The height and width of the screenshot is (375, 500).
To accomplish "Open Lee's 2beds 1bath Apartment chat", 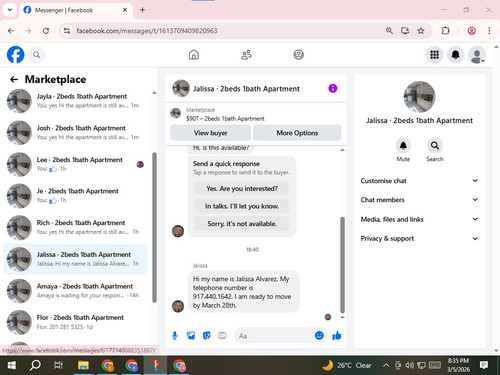I will click(76, 164).
